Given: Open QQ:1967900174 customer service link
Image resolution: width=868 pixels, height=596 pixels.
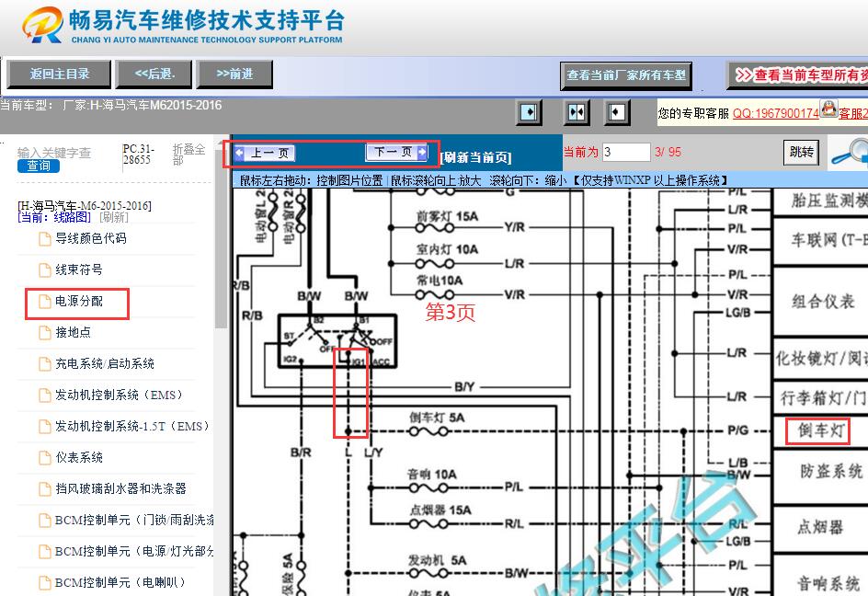Looking at the screenshot, I should coord(775,113).
